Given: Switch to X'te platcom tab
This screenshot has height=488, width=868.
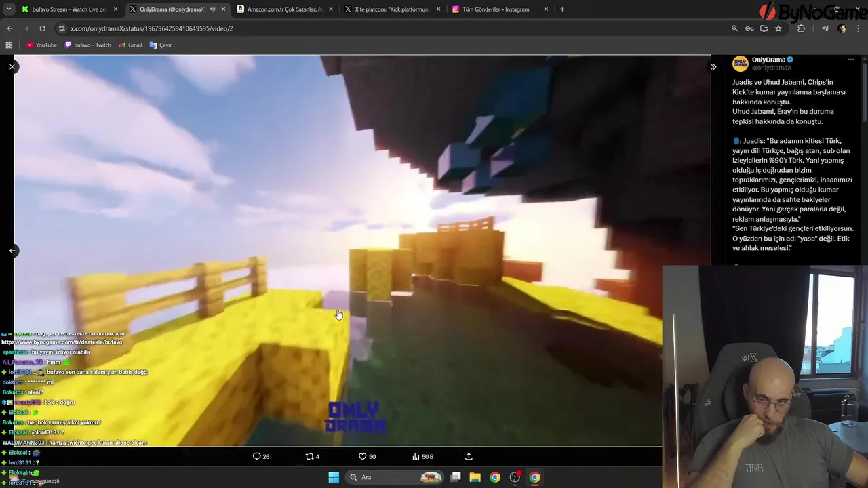Looking at the screenshot, I should coord(392,9).
